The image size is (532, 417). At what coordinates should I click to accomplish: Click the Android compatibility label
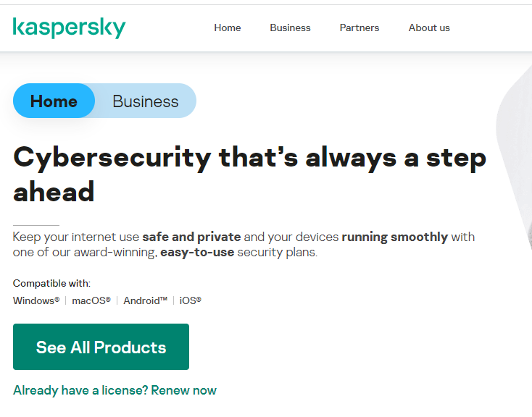pyautogui.click(x=145, y=300)
